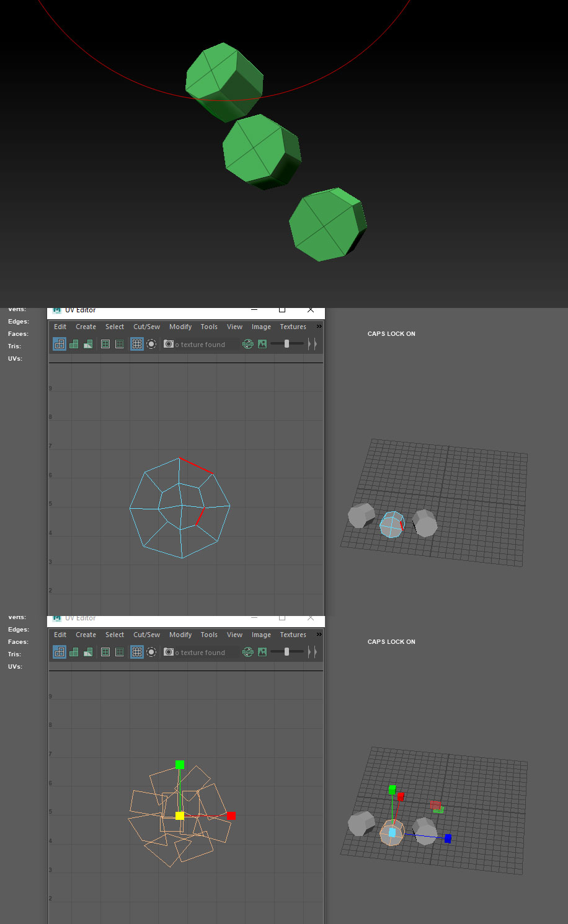Toggle texture borders icon in the cyan-wireframe UV Editor

(x=105, y=344)
